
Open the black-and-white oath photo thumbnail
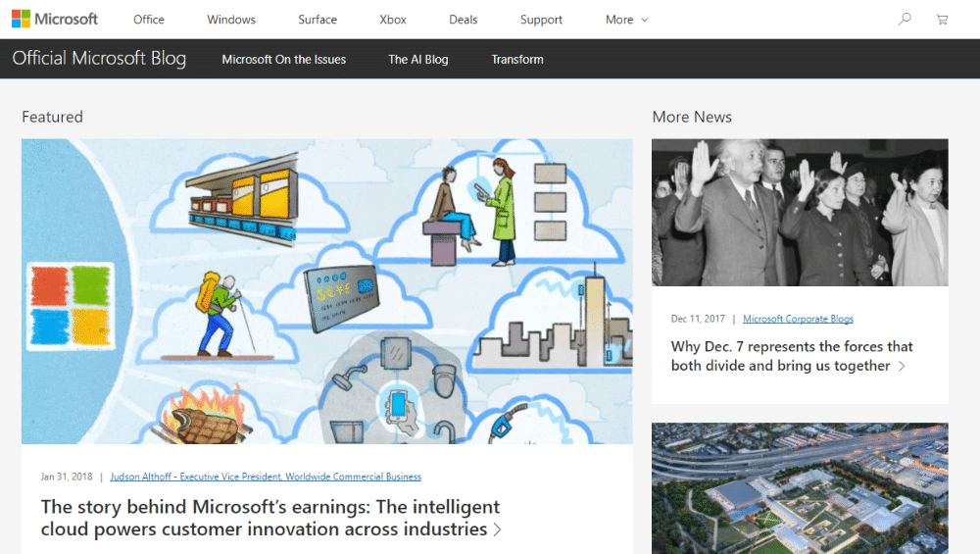coord(800,212)
